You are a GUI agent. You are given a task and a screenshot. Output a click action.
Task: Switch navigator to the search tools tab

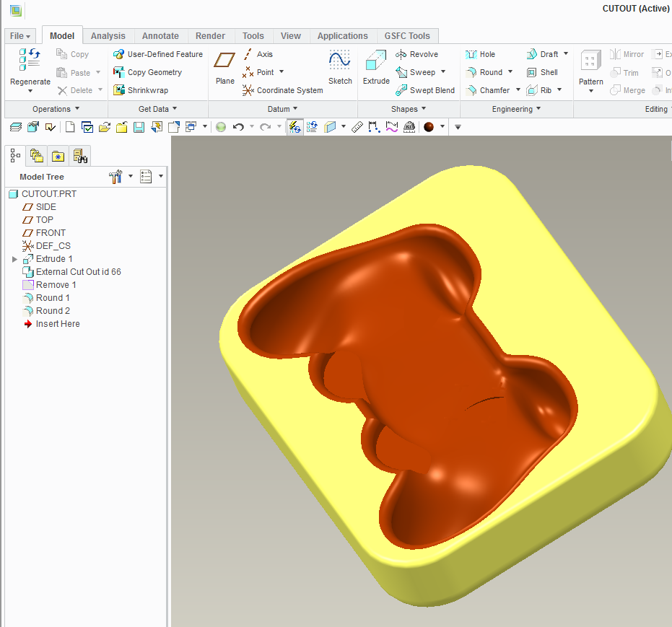tap(80, 156)
